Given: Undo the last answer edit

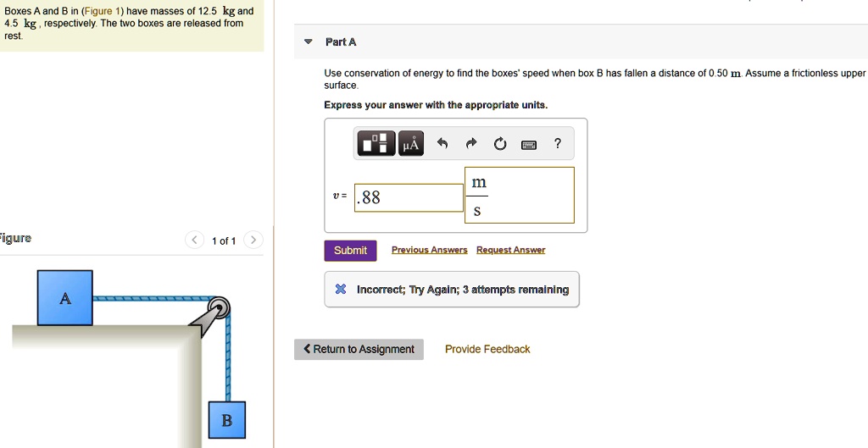Looking at the screenshot, I should pyautogui.click(x=442, y=144).
